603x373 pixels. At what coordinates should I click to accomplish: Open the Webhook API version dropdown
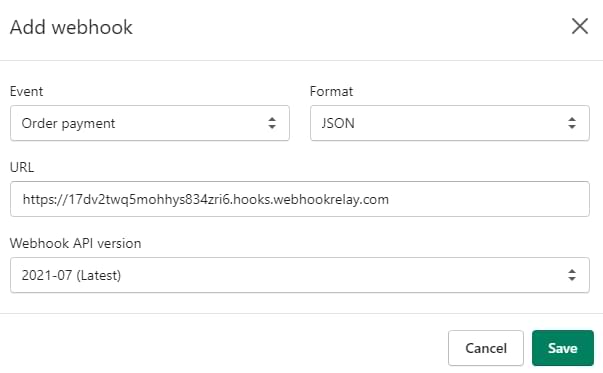click(300, 275)
